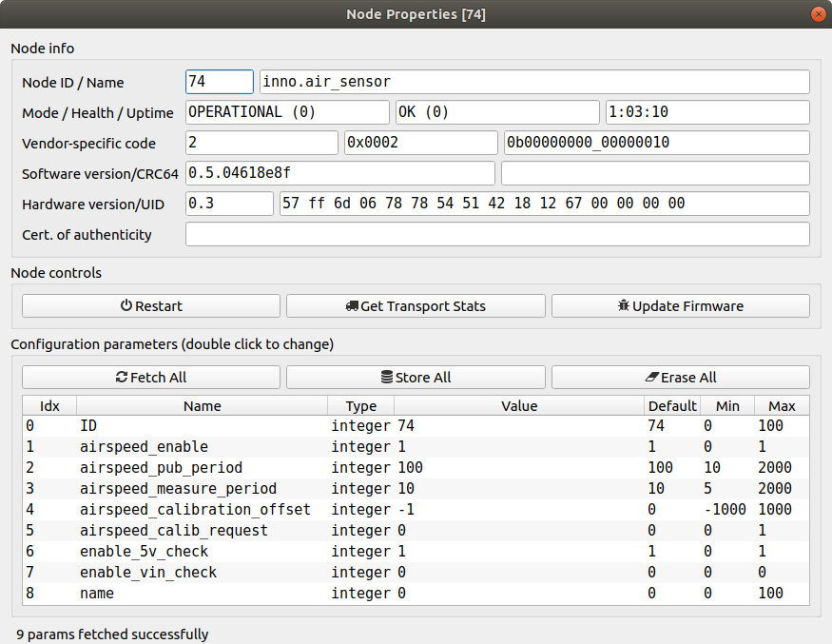
Task: Close the Node Properties window
Action: [x=818, y=14]
